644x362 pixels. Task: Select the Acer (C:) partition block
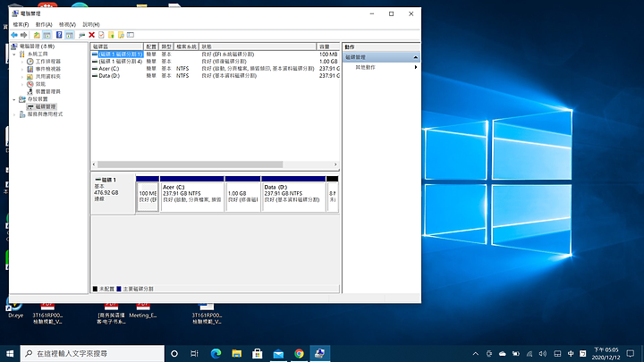click(191, 194)
